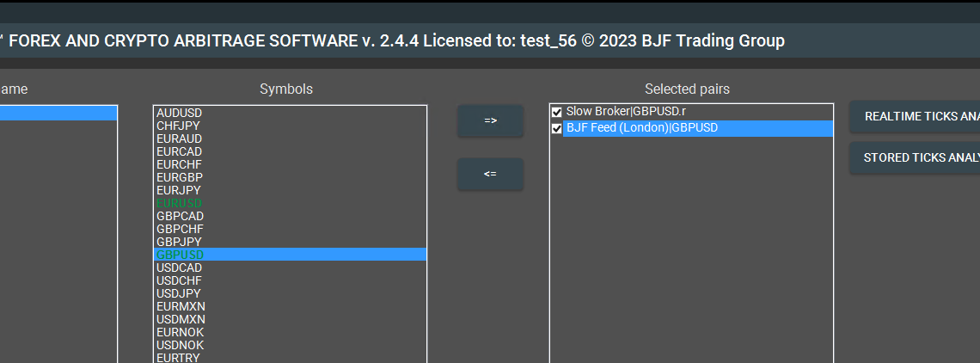
Task: Choose EURAUD from the Symbols list
Action: [180, 138]
